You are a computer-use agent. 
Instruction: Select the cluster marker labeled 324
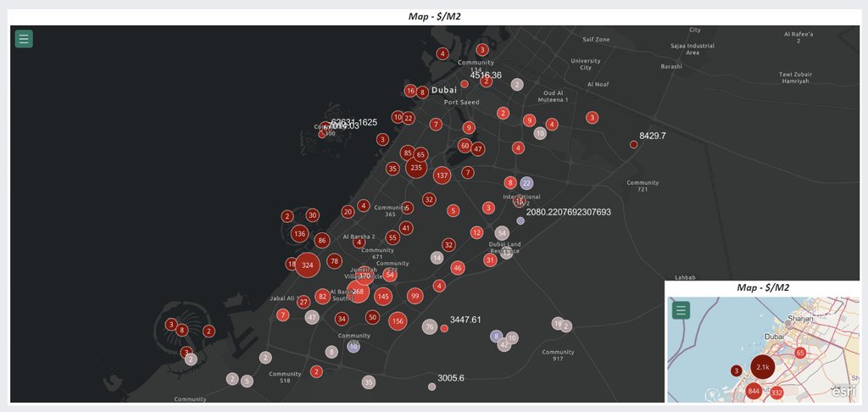pos(308,265)
